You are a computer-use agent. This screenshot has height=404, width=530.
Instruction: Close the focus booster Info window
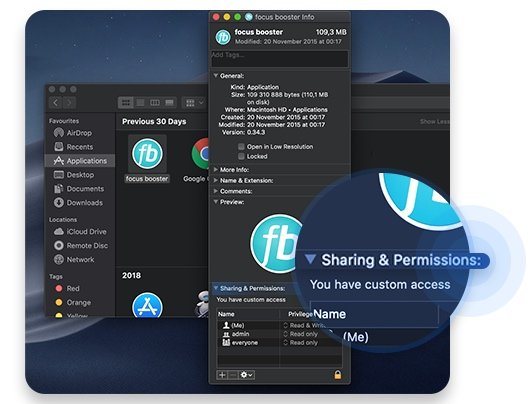pyautogui.click(x=216, y=17)
